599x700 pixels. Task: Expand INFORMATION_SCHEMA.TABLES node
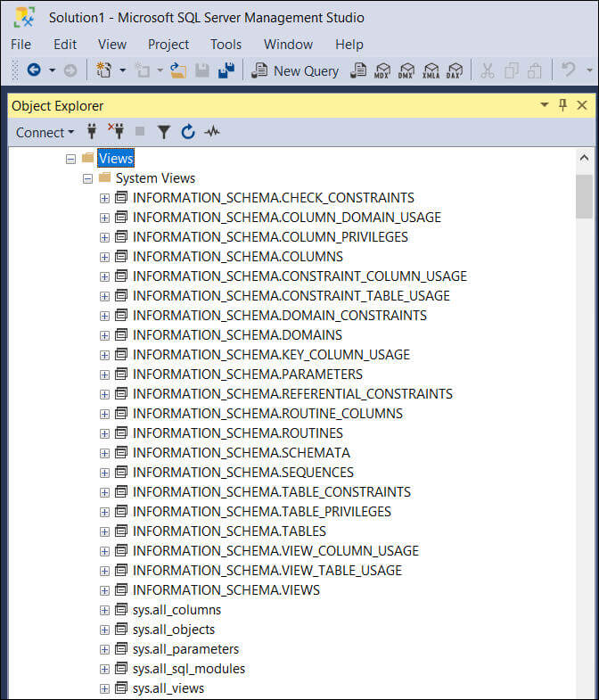[x=104, y=531]
